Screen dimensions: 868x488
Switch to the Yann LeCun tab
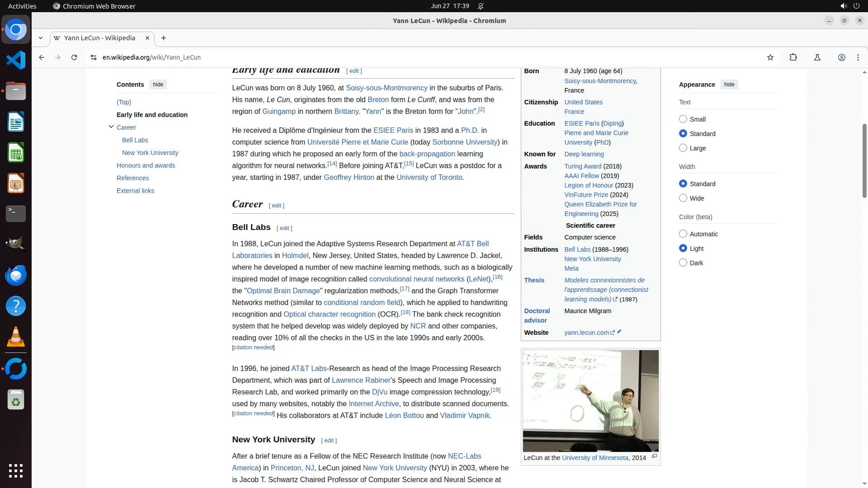99,38
